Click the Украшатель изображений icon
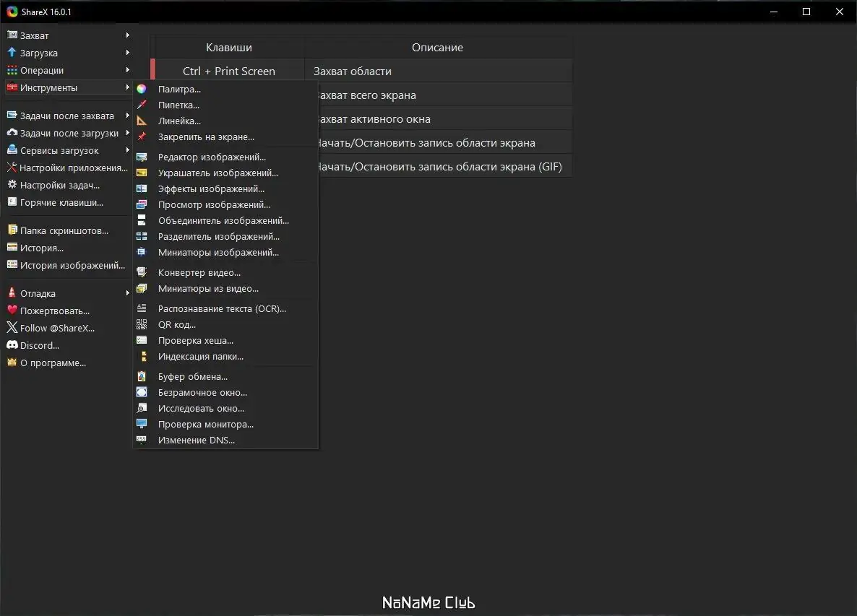The height and width of the screenshot is (616, 857). pyautogui.click(x=142, y=173)
